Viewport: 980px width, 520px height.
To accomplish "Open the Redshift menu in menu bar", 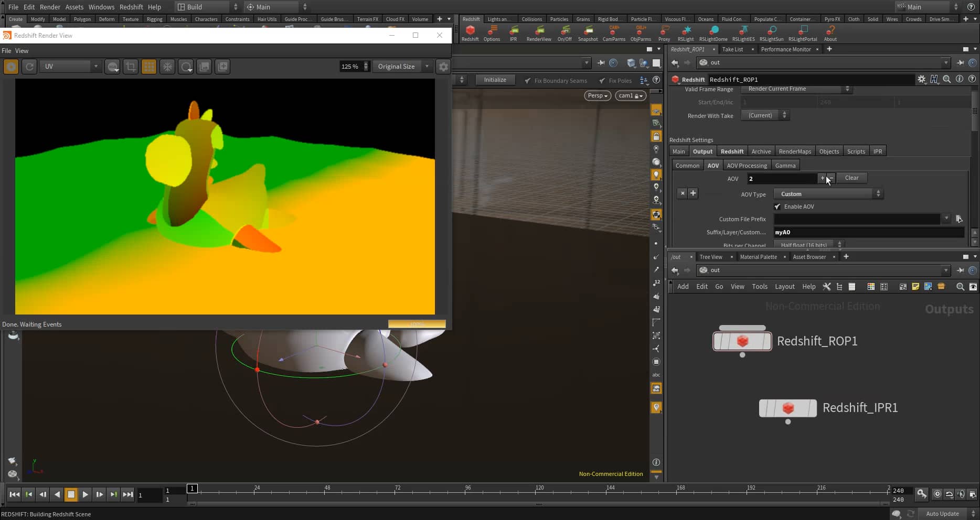I will 131,7.
